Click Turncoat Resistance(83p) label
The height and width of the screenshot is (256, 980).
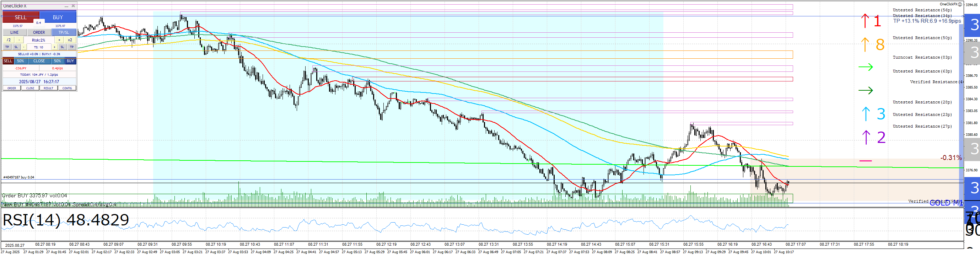(x=922, y=57)
